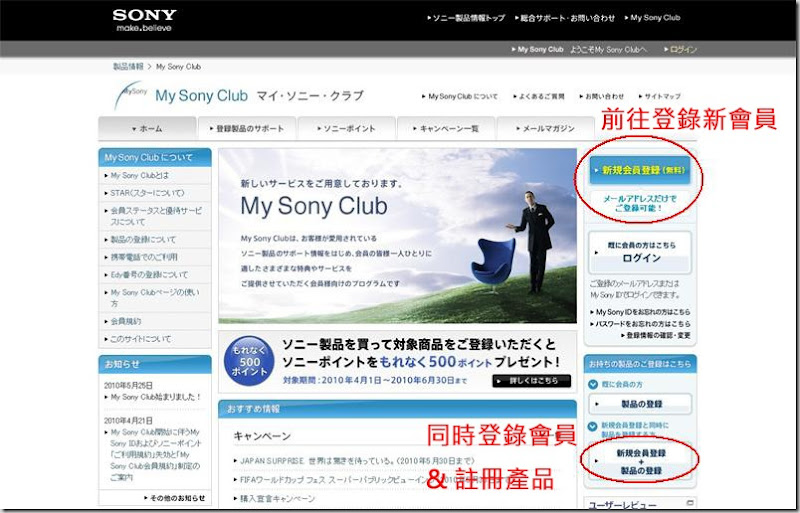This screenshot has height=513, width=800.
Task: Open お問い合わせ link near sitemap
Action: click(x=604, y=96)
